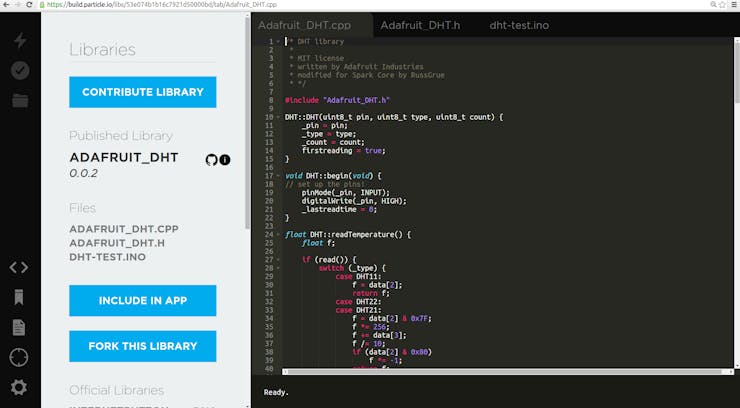Collapse code fold arrow at line 1

point(278,42)
